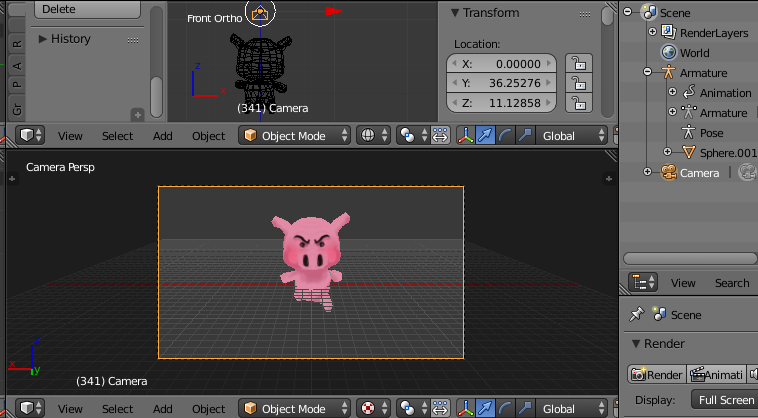Open View menu in upper 3D header
The height and width of the screenshot is (418, 758).
pos(70,136)
